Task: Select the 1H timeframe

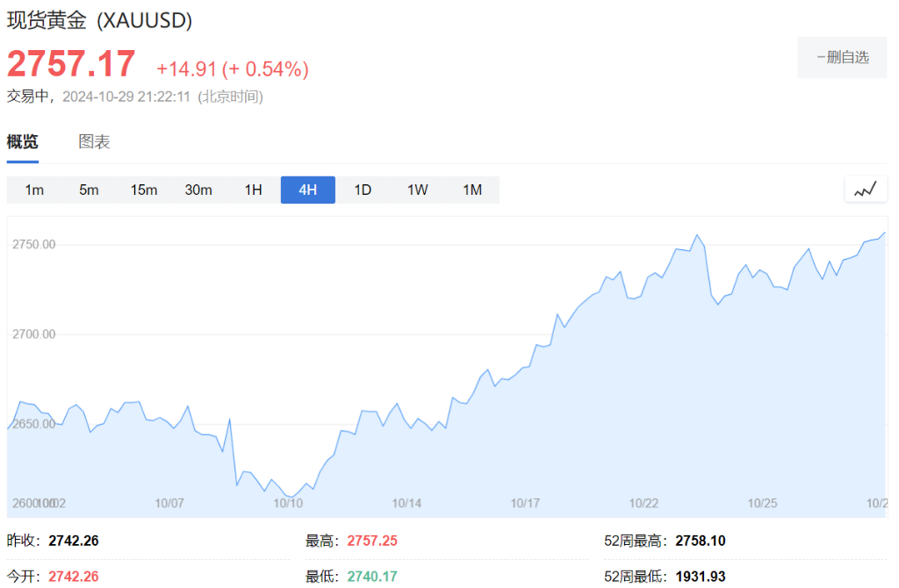Action: click(x=254, y=190)
